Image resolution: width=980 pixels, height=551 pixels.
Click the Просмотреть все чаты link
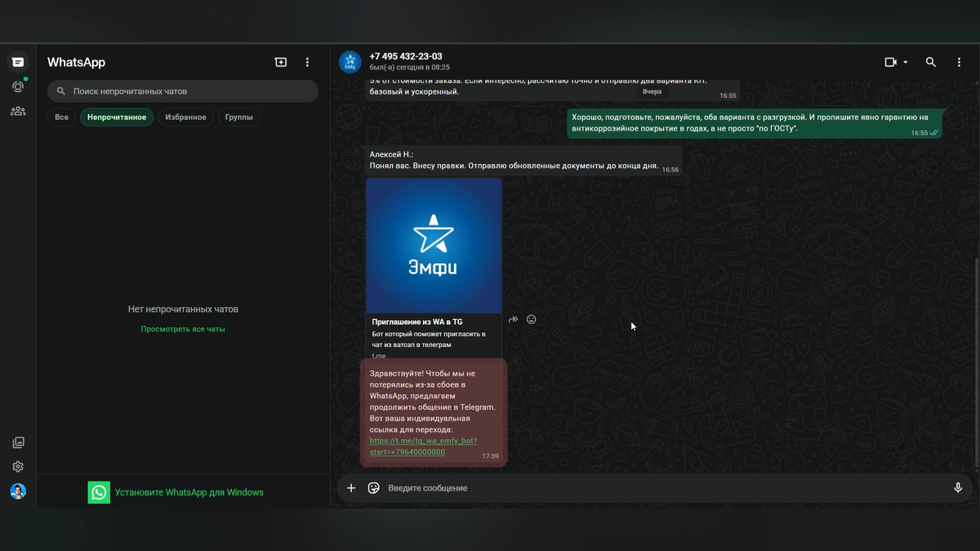[x=183, y=329]
